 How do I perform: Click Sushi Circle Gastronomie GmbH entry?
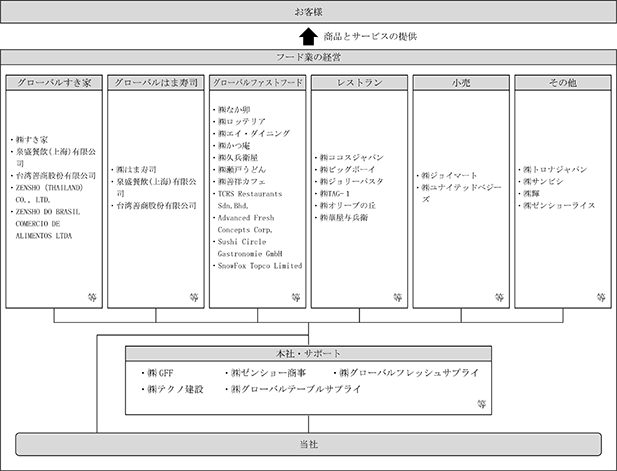pos(250,248)
